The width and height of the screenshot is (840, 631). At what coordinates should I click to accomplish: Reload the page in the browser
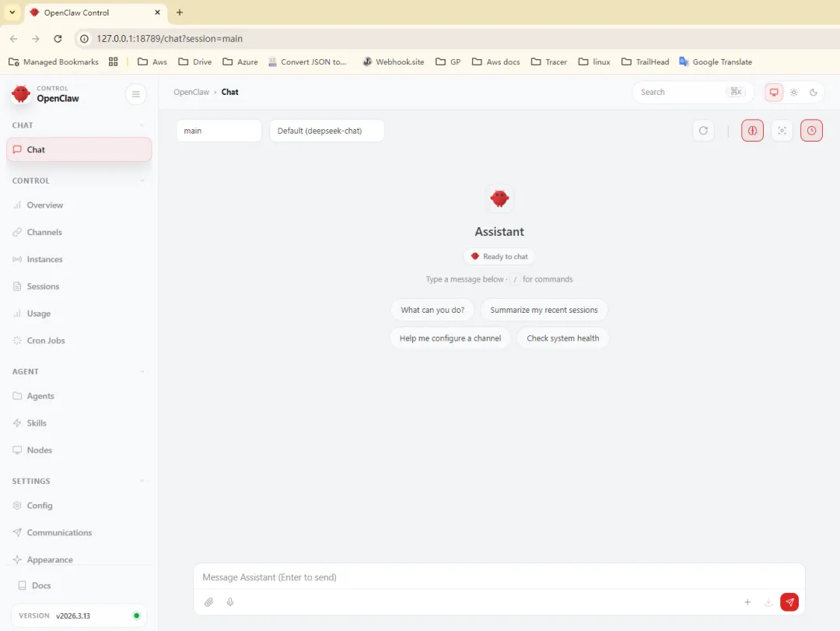58,39
